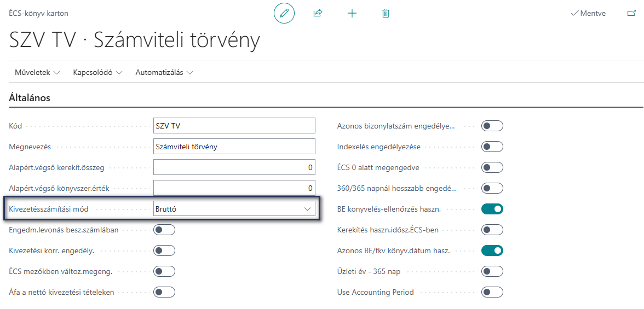This screenshot has width=644, height=309.
Task: Click the ÉCS-könyv karton caption
Action: [x=38, y=14]
